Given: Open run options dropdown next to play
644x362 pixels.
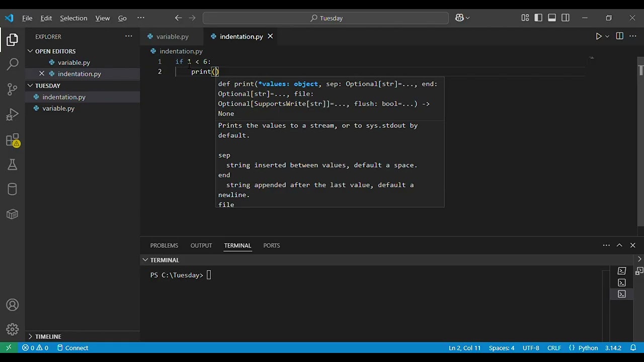Looking at the screenshot, I should pos(607,36).
